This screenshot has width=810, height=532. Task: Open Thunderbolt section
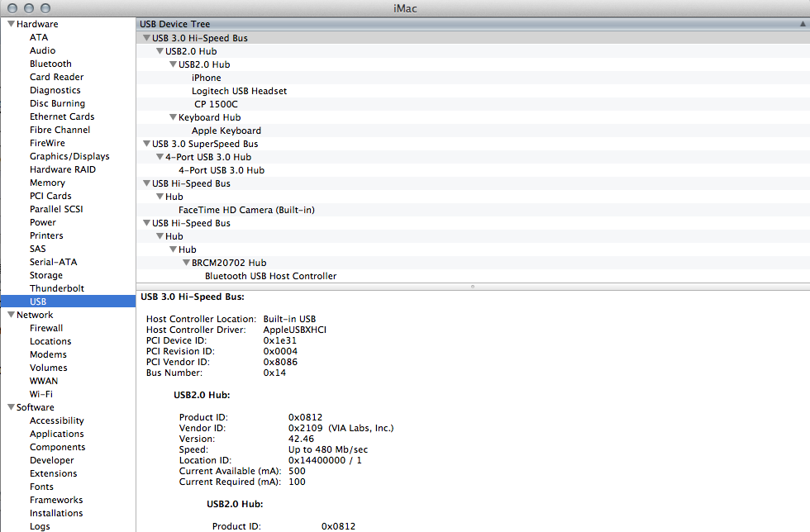click(57, 288)
